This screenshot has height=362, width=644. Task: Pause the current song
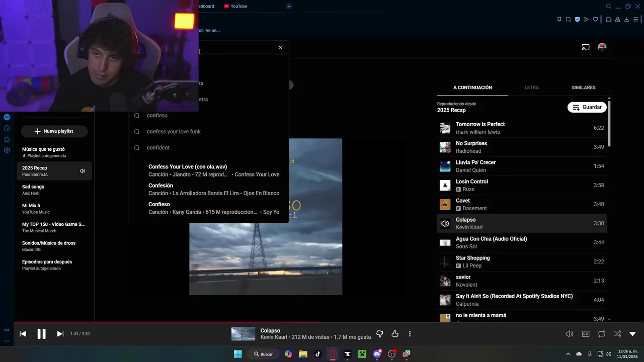41,334
